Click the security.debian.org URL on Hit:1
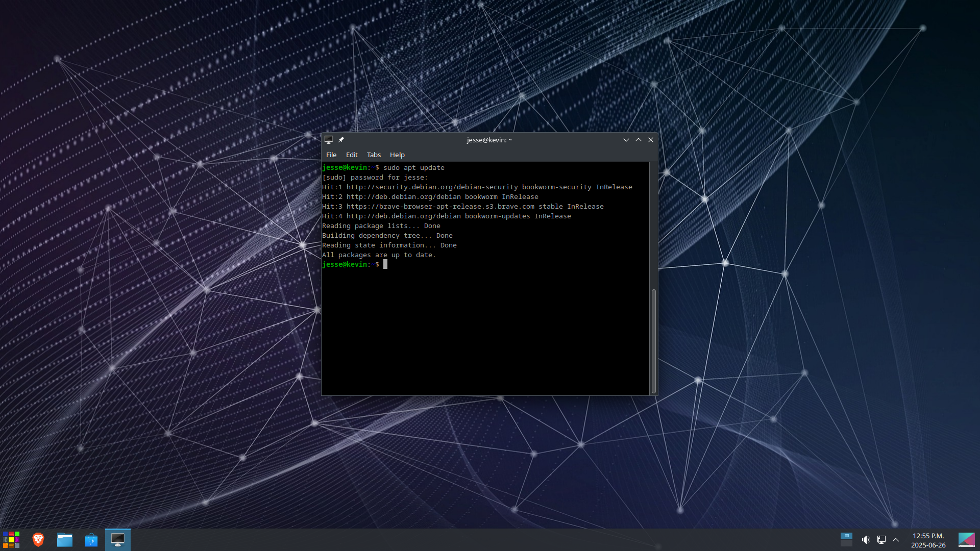This screenshot has height=551, width=980. (x=432, y=187)
